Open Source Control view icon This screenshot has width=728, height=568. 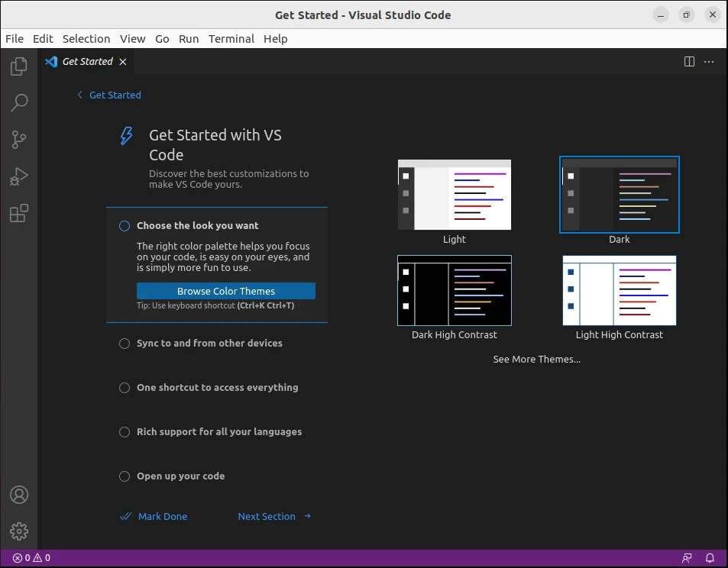point(19,140)
